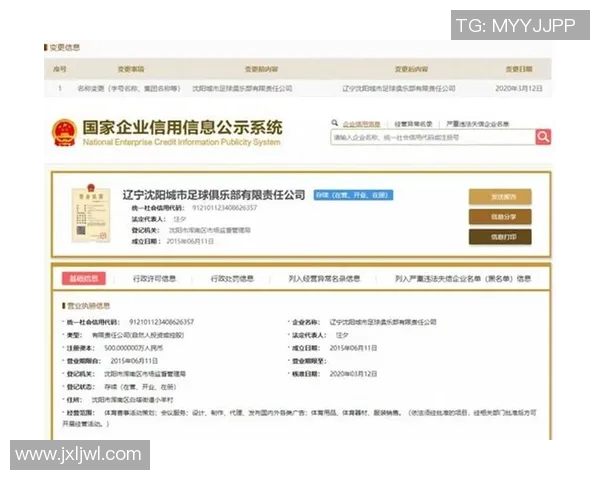This screenshot has width=600, height=480.
Task: Click the 变更后内容 column header
Action: [x=411, y=69]
